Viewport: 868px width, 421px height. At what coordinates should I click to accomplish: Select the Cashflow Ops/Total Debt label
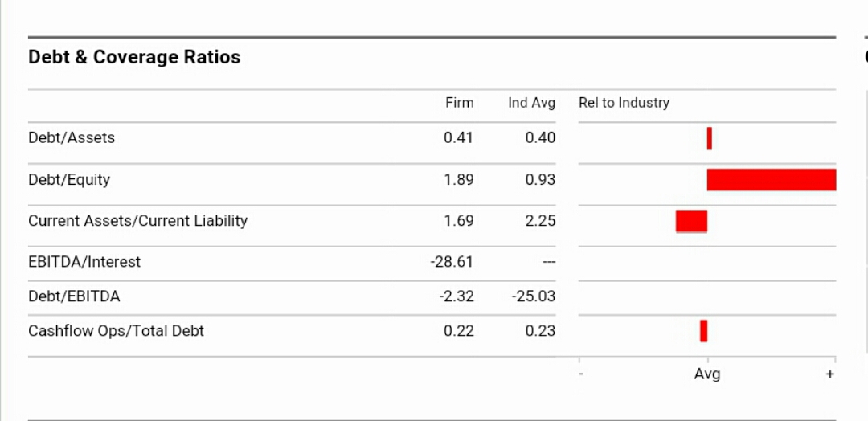(116, 331)
